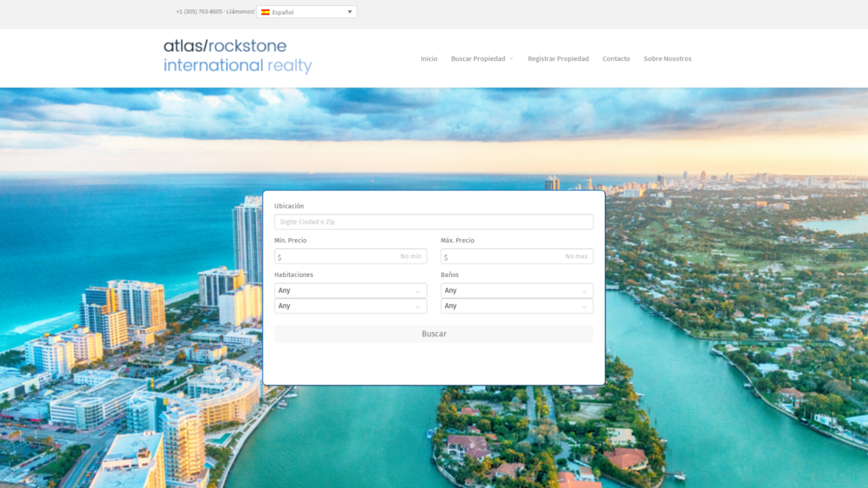Click the Llámenos! text in the top bar
The width and height of the screenshot is (868, 488).
tap(241, 12)
